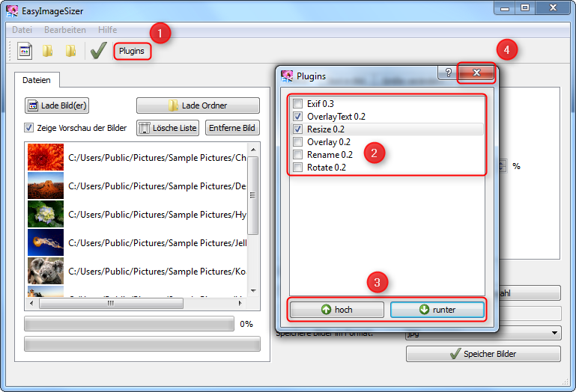576x392 pixels.
Task: Select the Sample Pictures/Ko file path row
Action: pyautogui.click(x=136, y=271)
